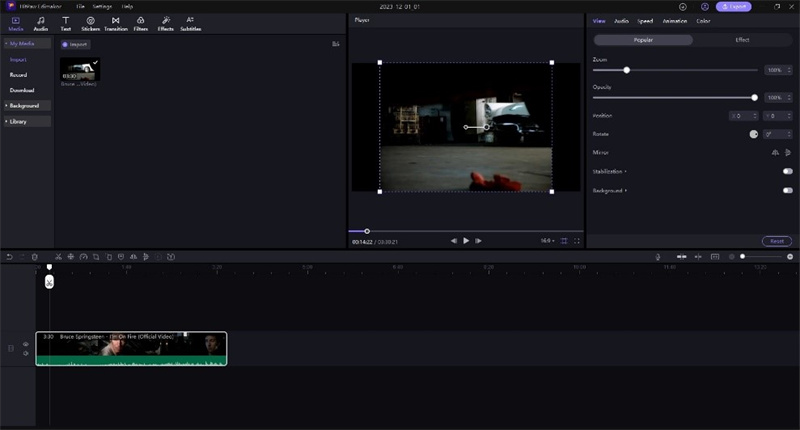This screenshot has height=430, width=800.
Task: Switch to the Speed tab
Action: [x=645, y=21]
